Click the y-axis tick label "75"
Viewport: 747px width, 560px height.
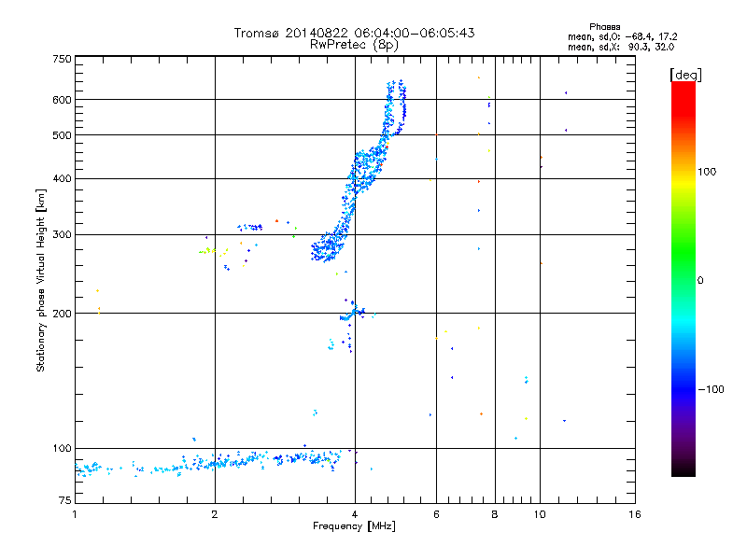65,500
